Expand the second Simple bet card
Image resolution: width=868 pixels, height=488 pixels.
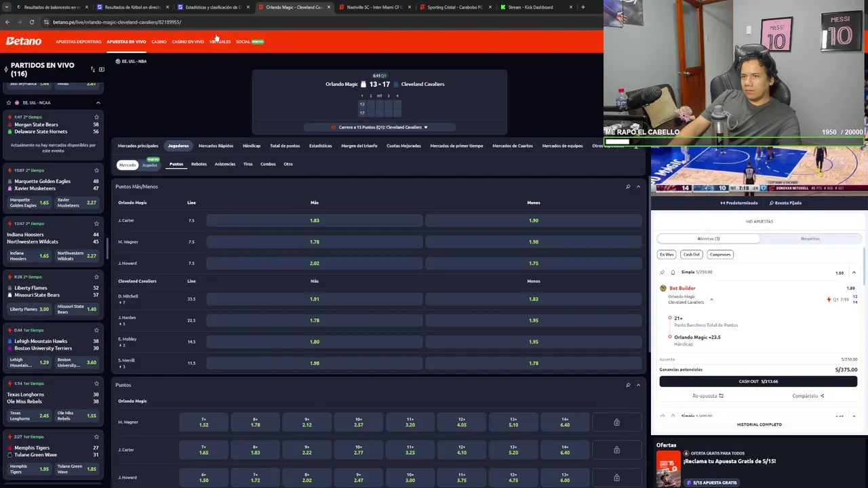click(x=854, y=416)
